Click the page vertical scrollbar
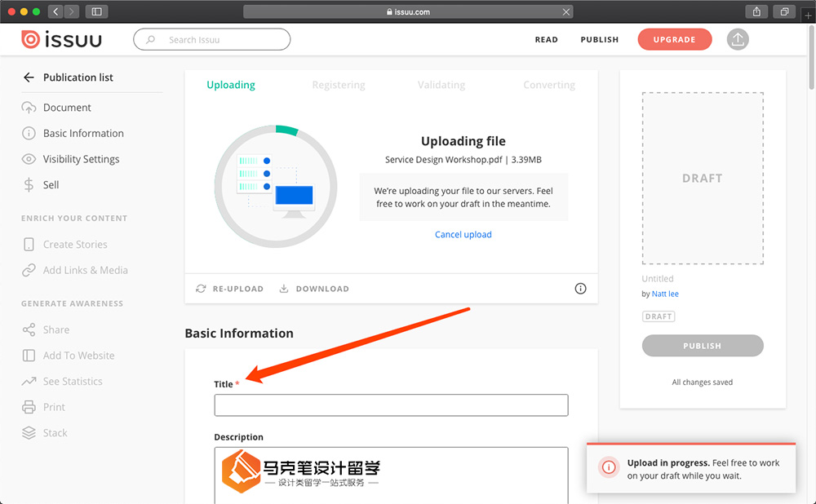Screen dimensions: 816x504 pyautogui.click(x=812, y=58)
